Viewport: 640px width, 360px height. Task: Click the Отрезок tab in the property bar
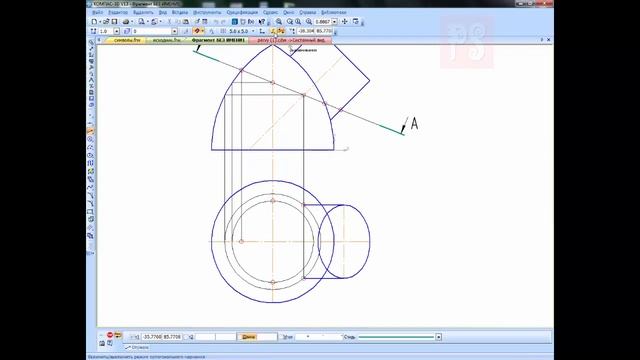pos(137,348)
